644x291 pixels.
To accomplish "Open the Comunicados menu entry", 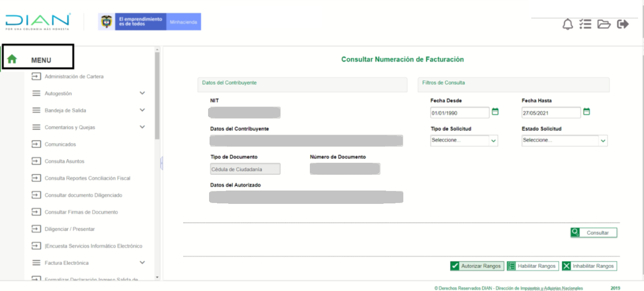I will [60, 145].
